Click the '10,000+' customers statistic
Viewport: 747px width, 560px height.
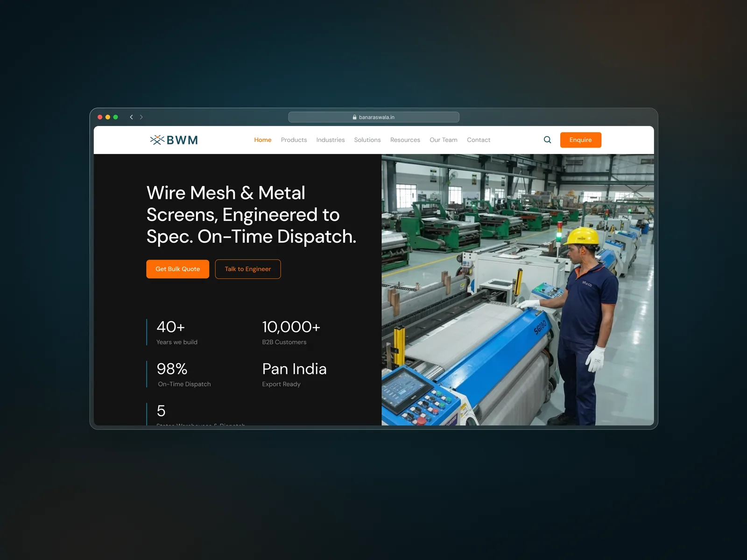291,327
